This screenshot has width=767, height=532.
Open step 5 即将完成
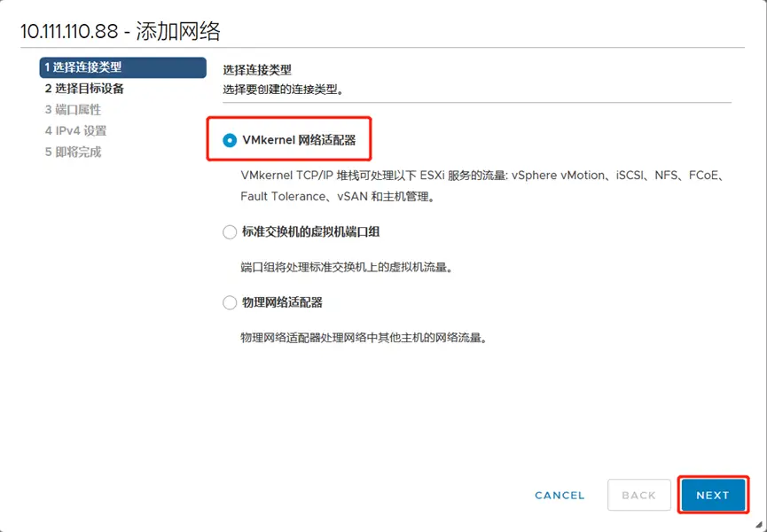(x=73, y=153)
